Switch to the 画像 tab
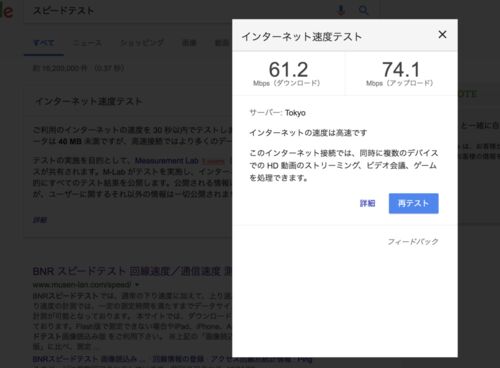 pos(189,43)
